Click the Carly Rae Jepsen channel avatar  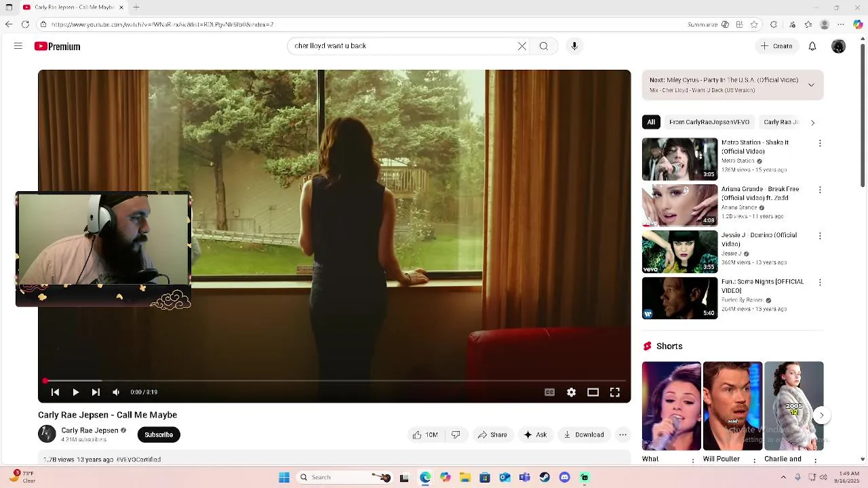(x=47, y=434)
